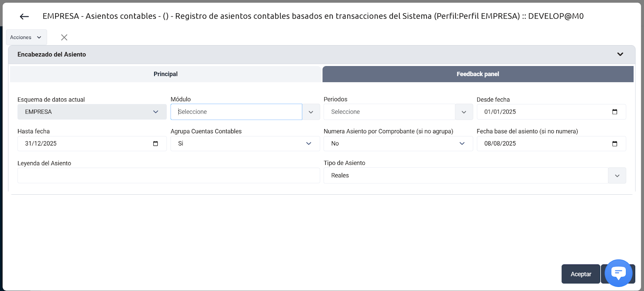Click the Tipo de Asiento Reales field
Screen dimensions: 644x291
[x=466, y=176]
